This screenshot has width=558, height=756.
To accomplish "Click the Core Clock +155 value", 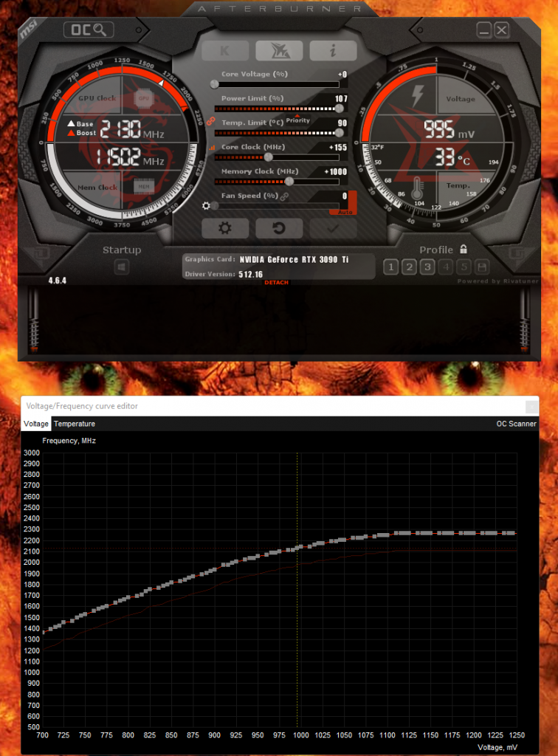I will [338, 148].
